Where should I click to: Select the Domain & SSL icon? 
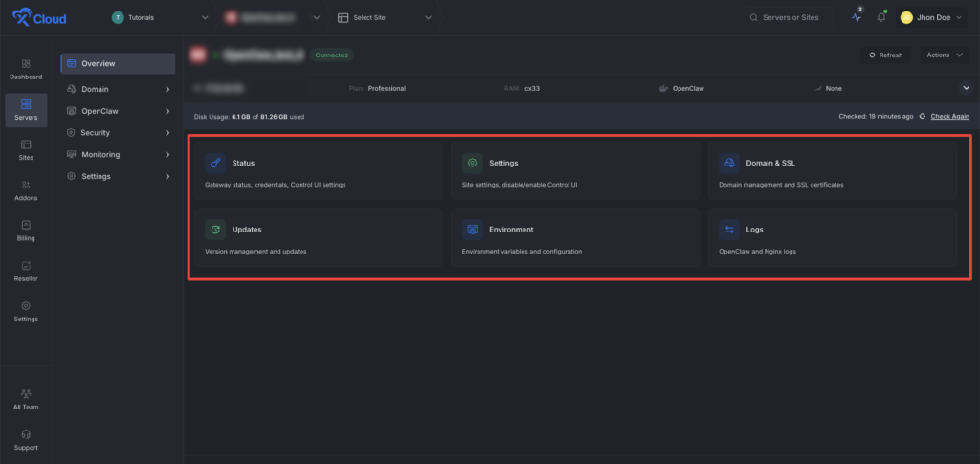click(x=729, y=163)
